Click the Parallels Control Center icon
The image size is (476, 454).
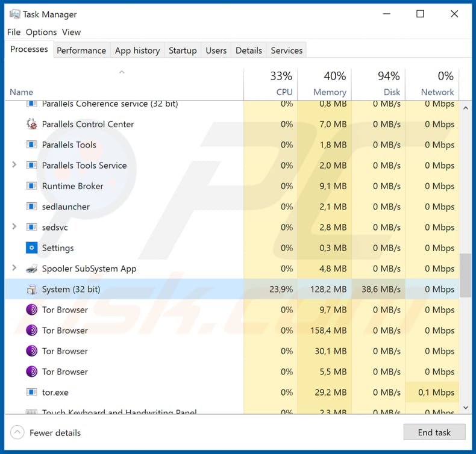pos(31,124)
